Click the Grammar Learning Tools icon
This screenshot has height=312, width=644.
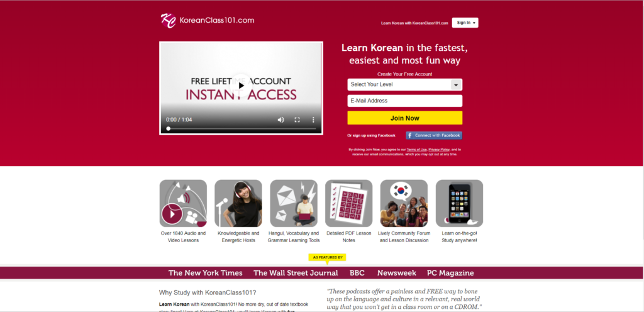[x=294, y=203]
